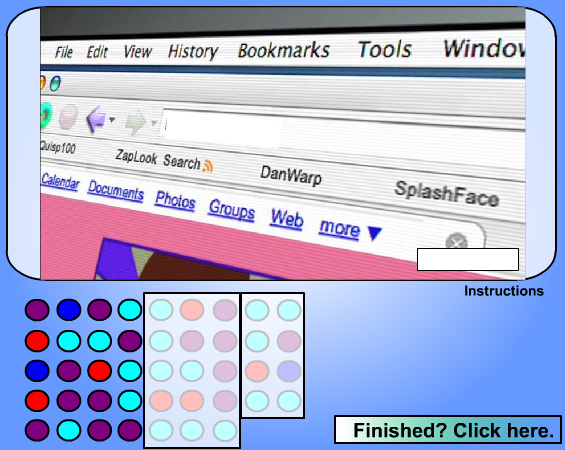Open the forward button dropdown arrow
Viewport: 565px width, 450px height.
pos(154,123)
